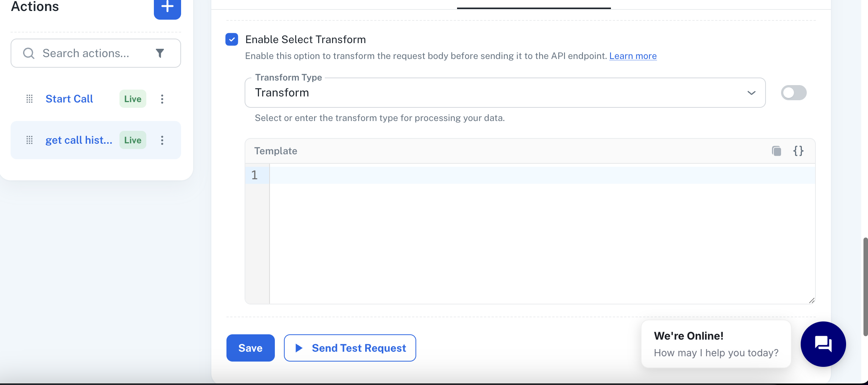
Task: Click the Save button
Action: point(251,348)
